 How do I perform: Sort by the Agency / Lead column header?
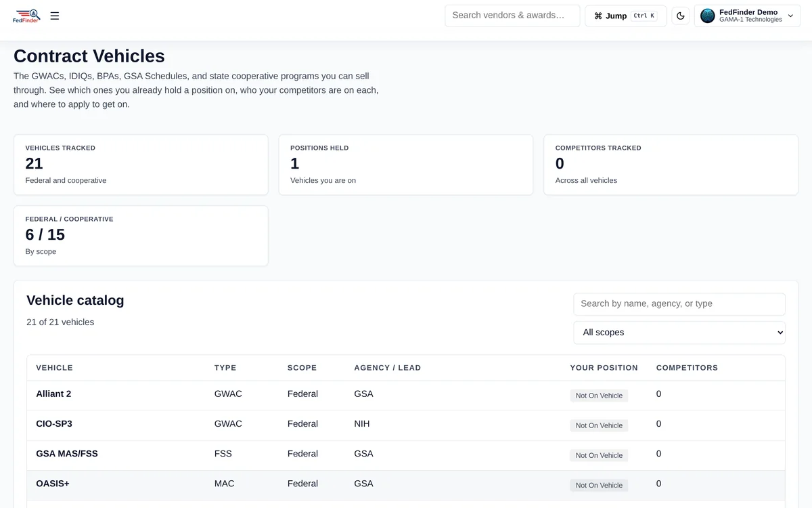tap(387, 368)
